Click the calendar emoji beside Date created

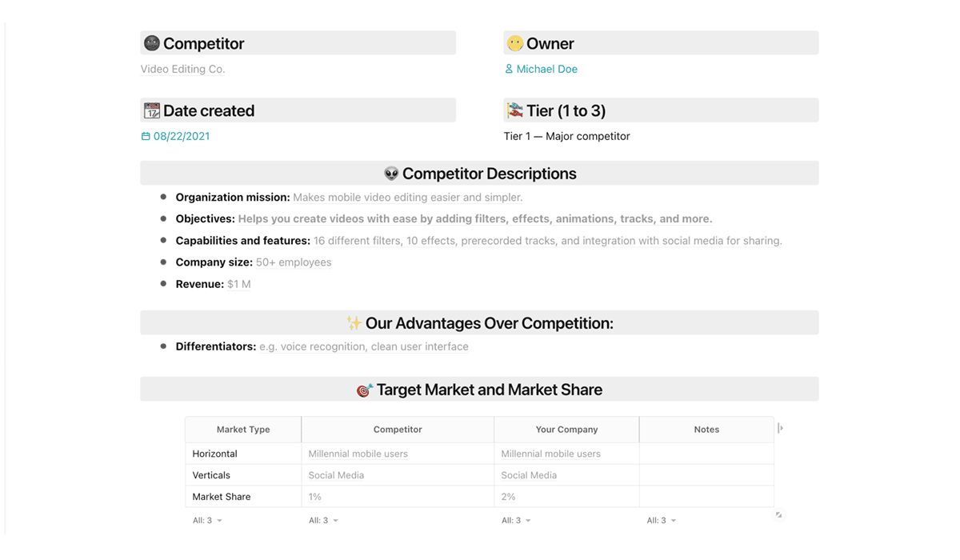(151, 110)
